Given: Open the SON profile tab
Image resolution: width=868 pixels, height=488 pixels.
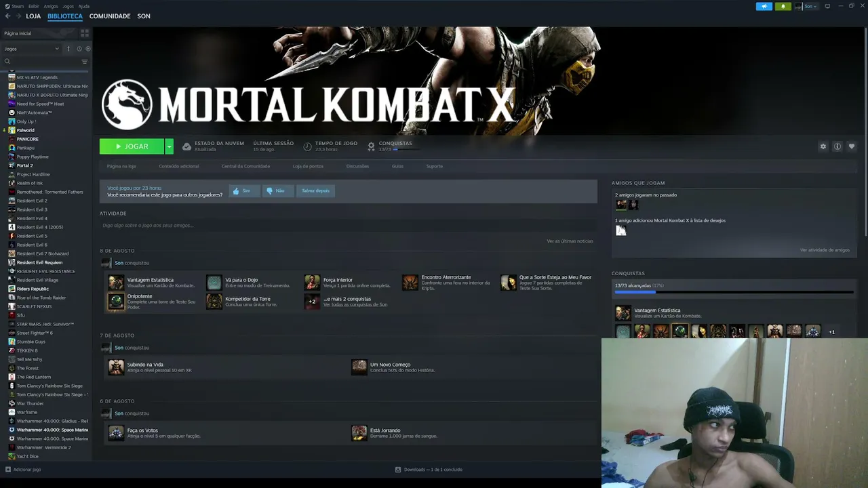Looking at the screenshot, I should (144, 16).
